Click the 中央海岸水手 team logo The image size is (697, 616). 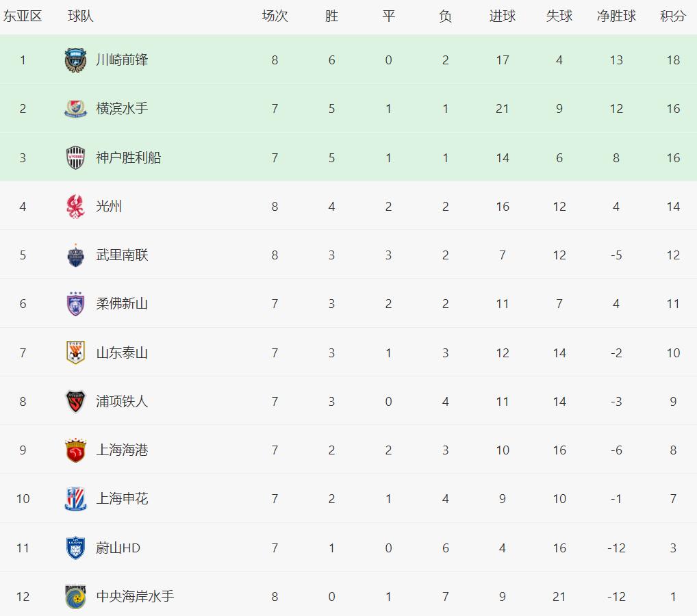[x=75, y=596]
